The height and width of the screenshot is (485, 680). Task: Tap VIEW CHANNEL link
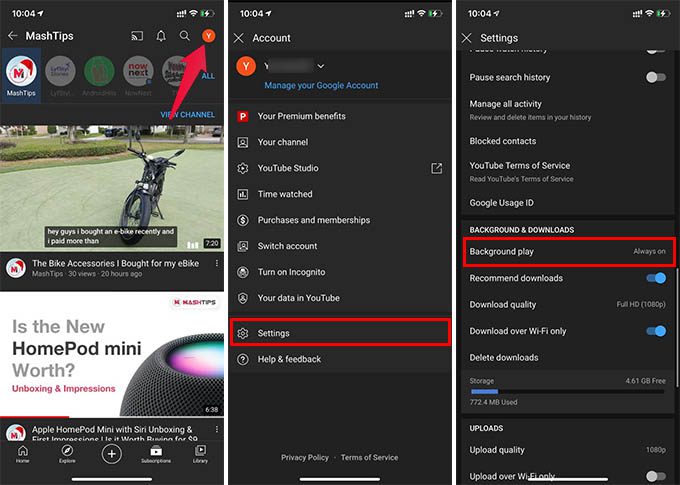[x=187, y=115]
